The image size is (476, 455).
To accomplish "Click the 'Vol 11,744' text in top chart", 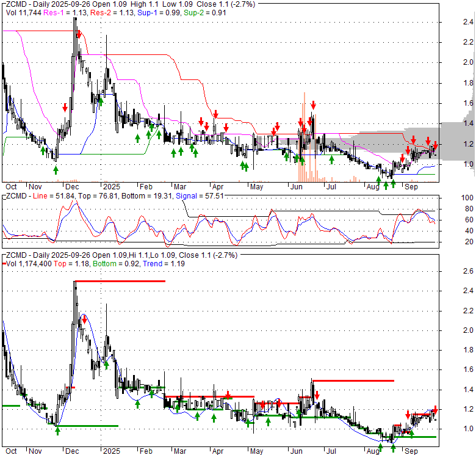I will [24, 13].
